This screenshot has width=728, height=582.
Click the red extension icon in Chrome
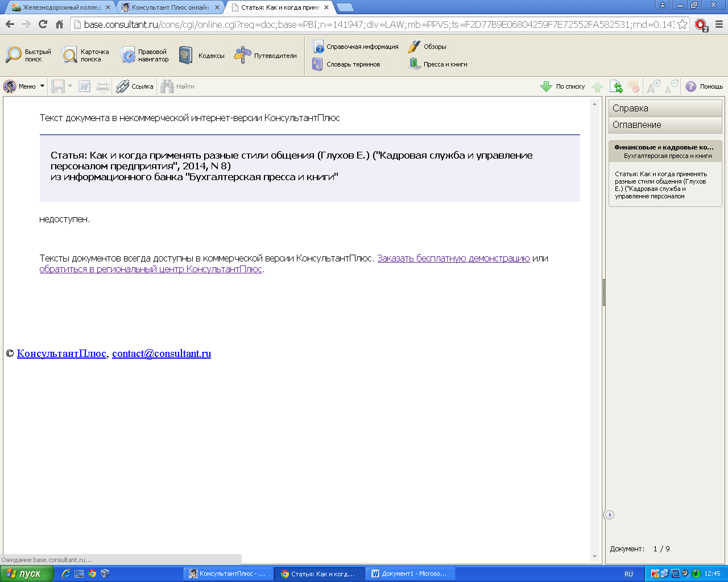(x=701, y=25)
